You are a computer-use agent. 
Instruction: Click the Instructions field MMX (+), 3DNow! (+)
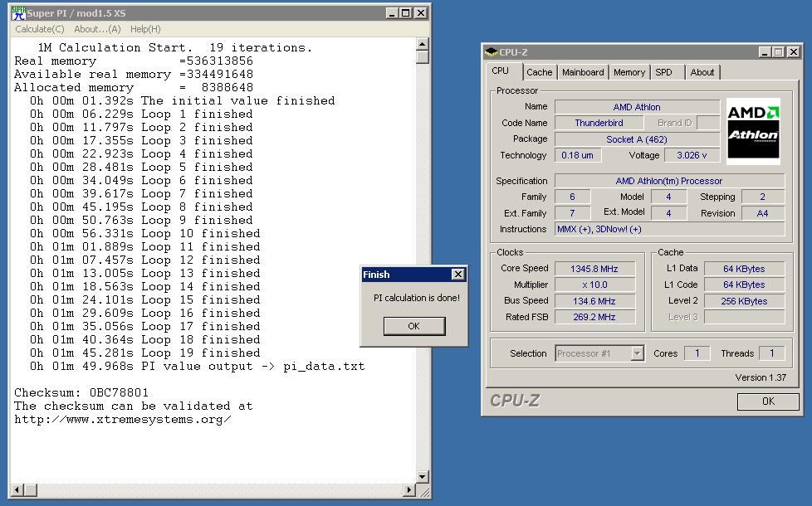(669, 229)
